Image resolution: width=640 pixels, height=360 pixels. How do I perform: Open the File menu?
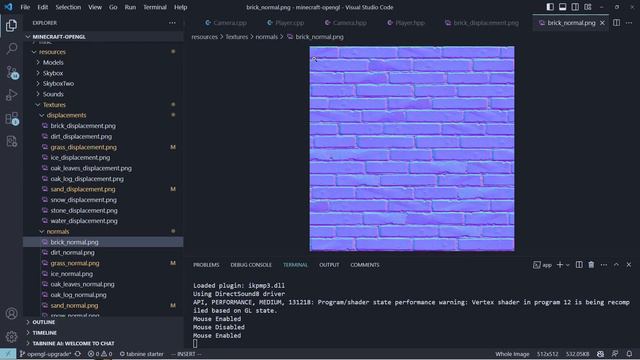click(x=25, y=7)
